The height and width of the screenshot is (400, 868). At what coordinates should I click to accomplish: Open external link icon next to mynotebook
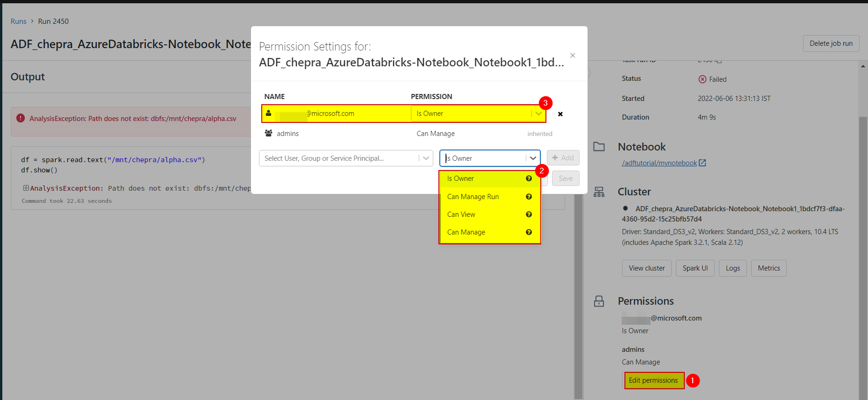click(x=702, y=163)
